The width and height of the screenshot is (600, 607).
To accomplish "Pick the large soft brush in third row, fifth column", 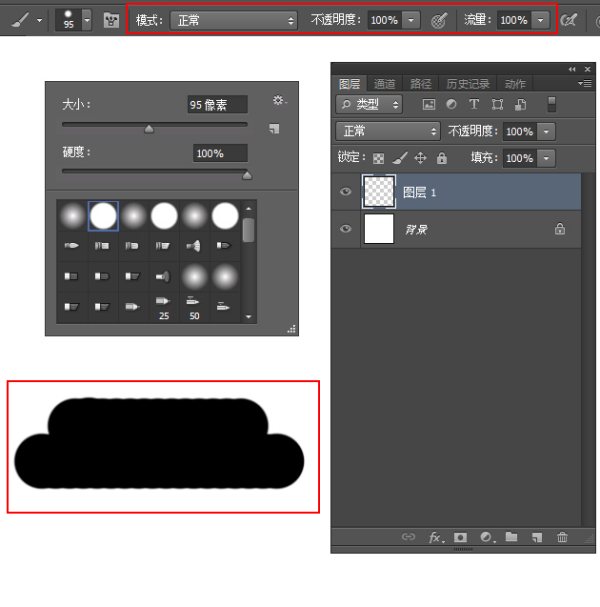I will pos(194,277).
